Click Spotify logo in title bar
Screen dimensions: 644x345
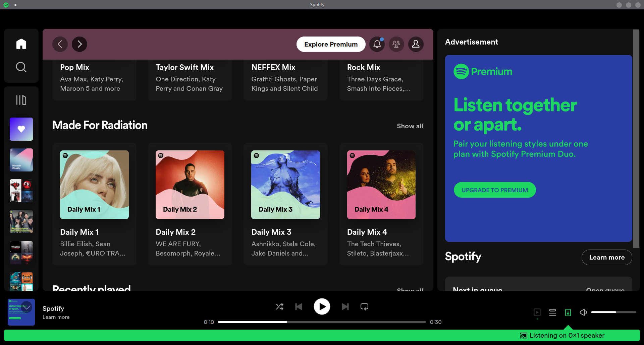[x=6, y=5]
